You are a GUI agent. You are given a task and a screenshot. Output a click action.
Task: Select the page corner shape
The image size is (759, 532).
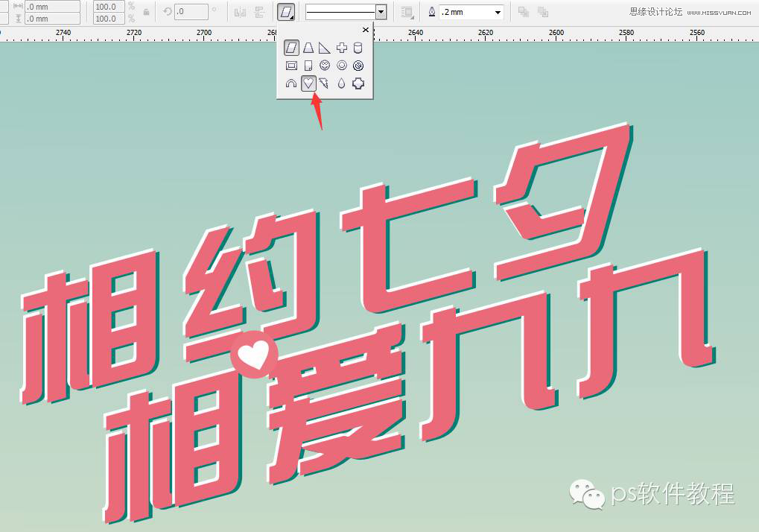tap(308, 65)
